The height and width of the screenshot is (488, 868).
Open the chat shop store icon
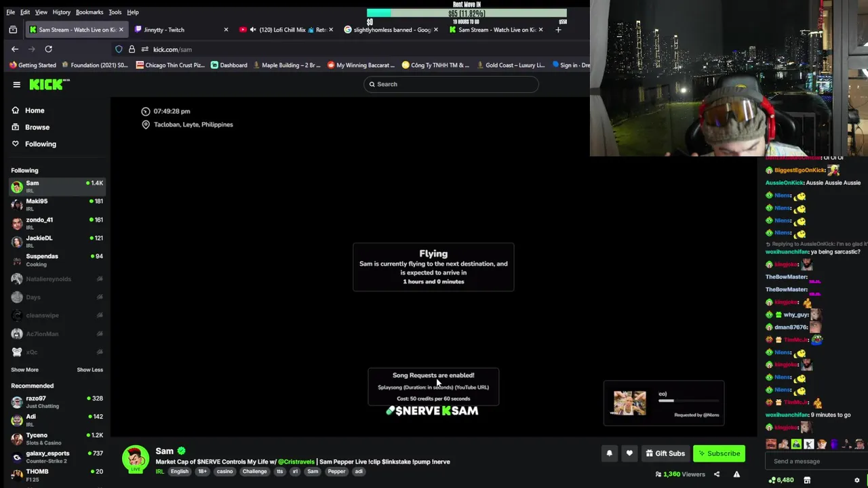[x=807, y=480]
